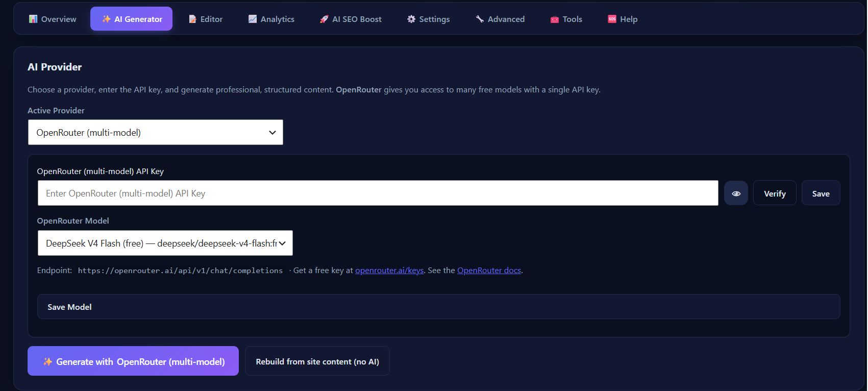Open the Editor tab

click(206, 19)
